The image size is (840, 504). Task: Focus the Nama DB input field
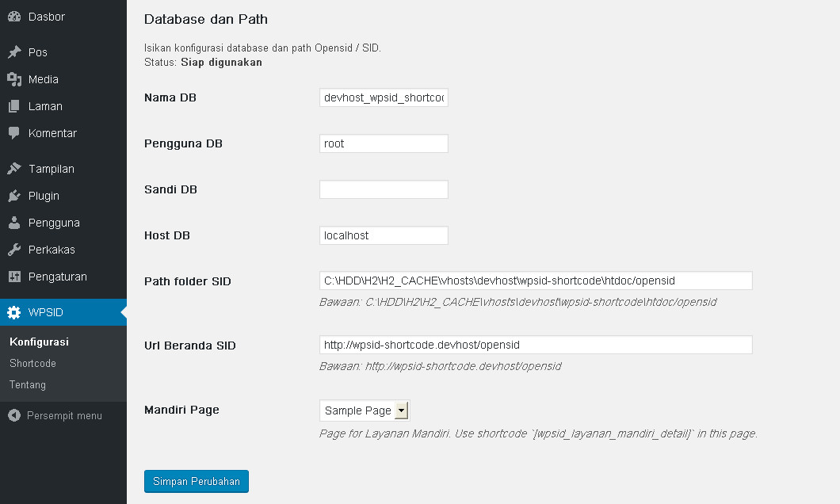[x=384, y=97]
